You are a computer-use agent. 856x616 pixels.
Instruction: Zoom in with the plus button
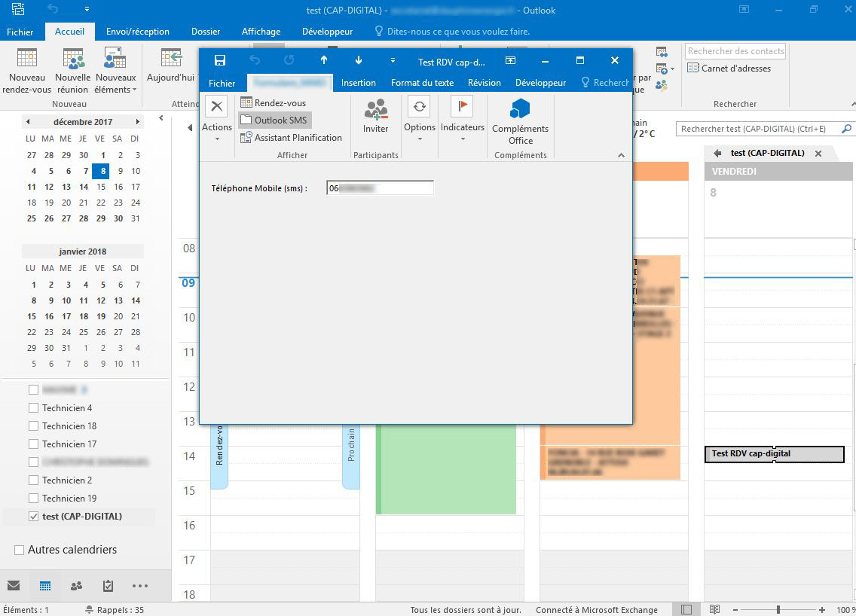[x=821, y=609]
